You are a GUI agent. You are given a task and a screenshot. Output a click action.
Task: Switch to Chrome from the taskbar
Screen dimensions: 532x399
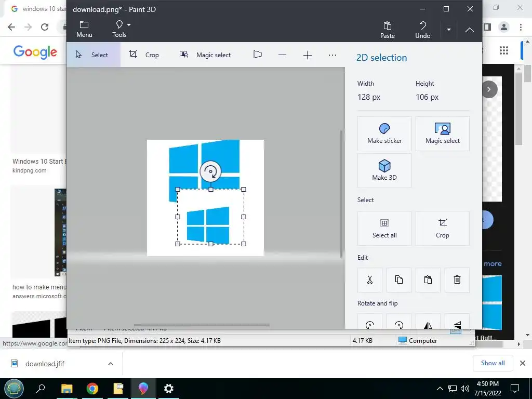[x=92, y=389]
